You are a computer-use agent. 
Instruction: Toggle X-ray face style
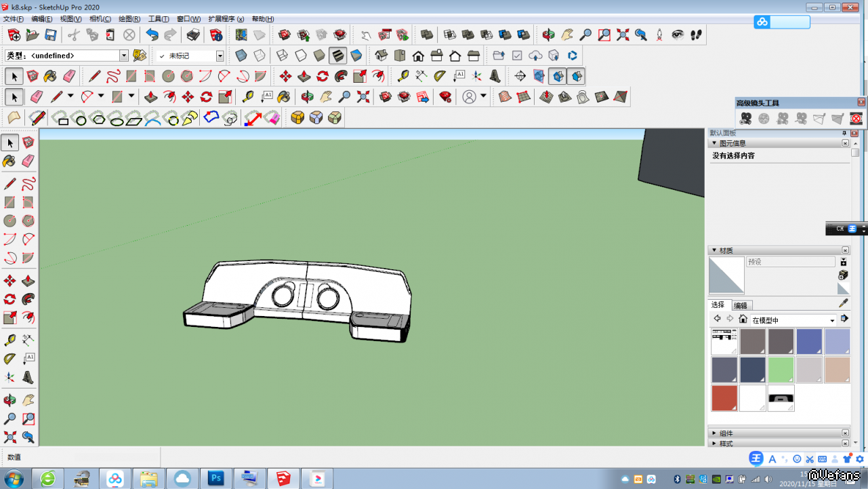coord(241,56)
